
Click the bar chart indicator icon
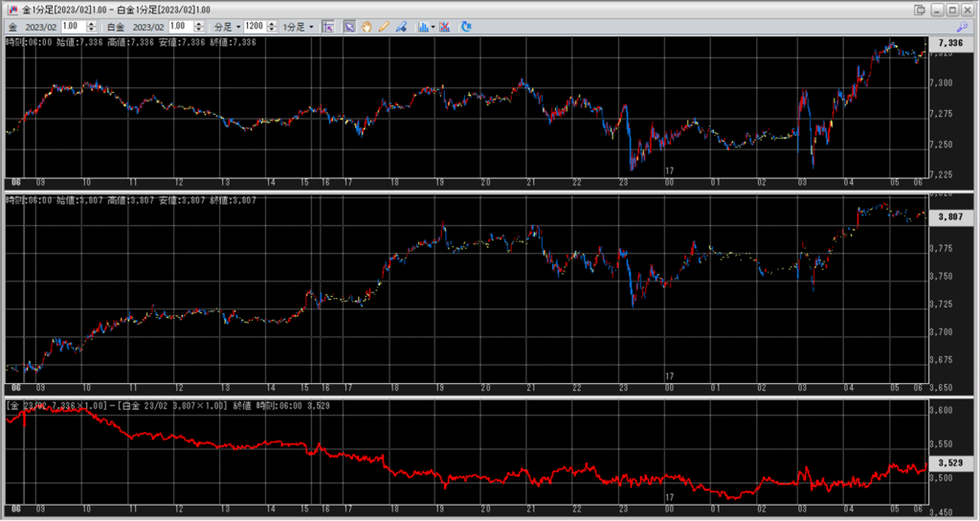click(423, 27)
